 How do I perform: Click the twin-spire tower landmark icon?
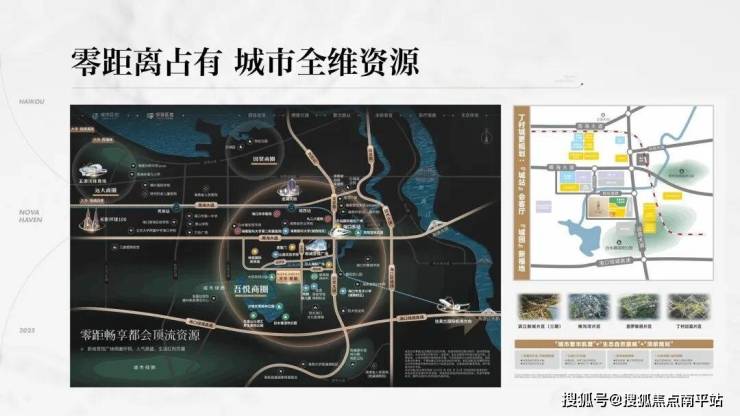pyautogui.click(x=92, y=221)
